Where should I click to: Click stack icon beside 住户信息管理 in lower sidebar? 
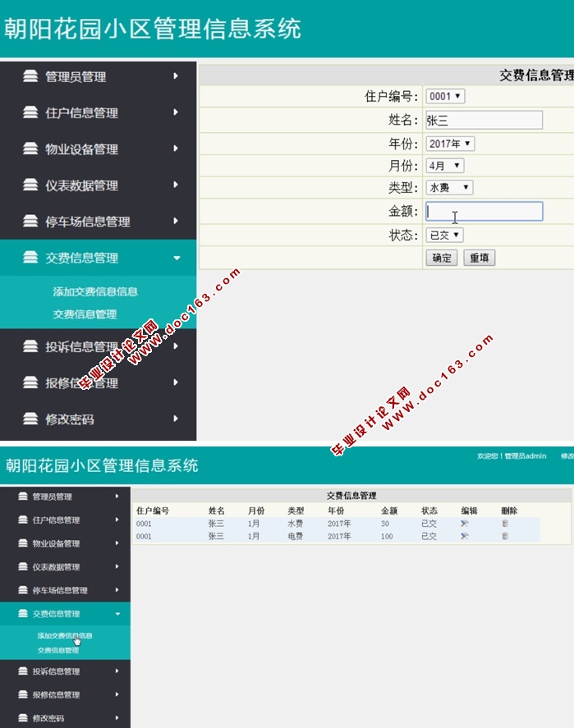point(23,520)
